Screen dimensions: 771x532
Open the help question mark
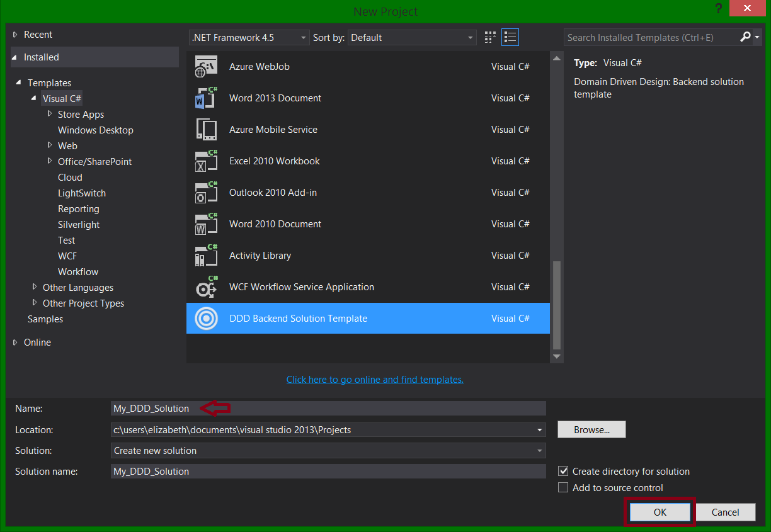click(x=719, y=9)
